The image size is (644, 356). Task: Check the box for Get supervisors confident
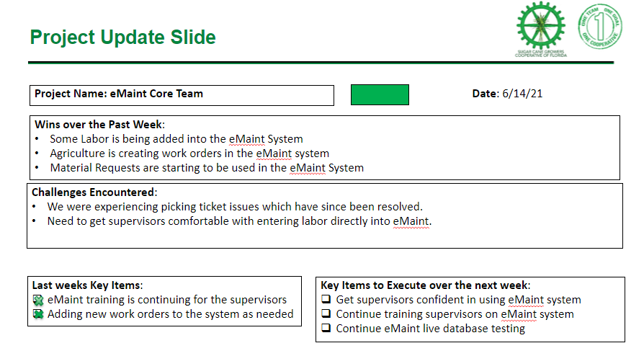coord(326,299)
